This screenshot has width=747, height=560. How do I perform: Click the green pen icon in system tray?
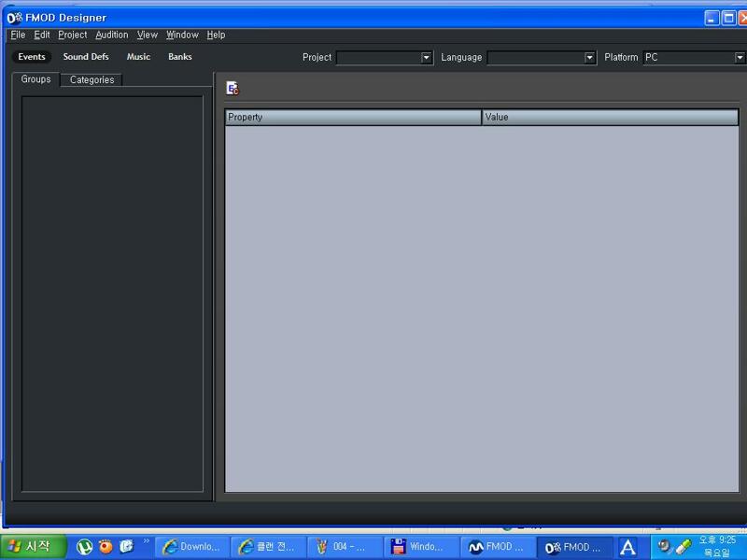(x=684, y=547)
